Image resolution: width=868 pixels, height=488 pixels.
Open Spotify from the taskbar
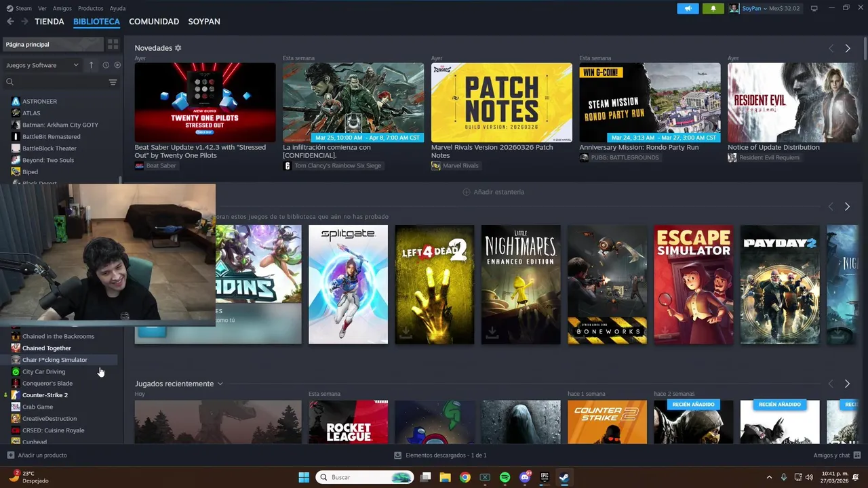click(505, 477)
